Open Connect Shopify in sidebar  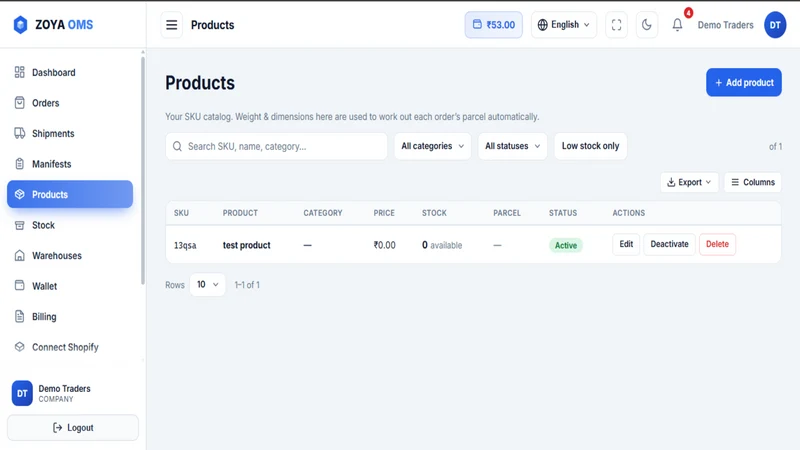pos(70,347)
